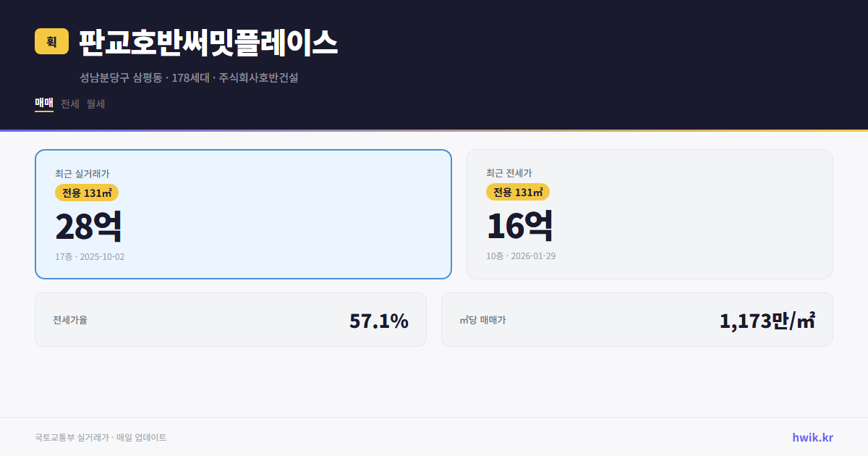Open the 최근 전세가 card

pos(650,214)
